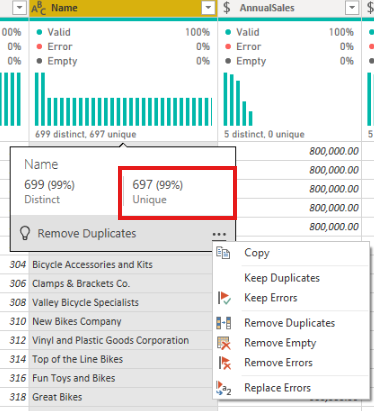Click row number 306
The height and width of the screenshot is (411, 374).
click(x=17, y=284)
